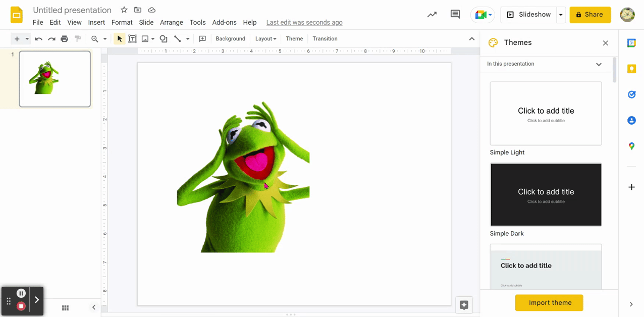Viewport: 644px width, 317px height.
Task: Move presentation to folder icon
Action: tap(138, 10)
